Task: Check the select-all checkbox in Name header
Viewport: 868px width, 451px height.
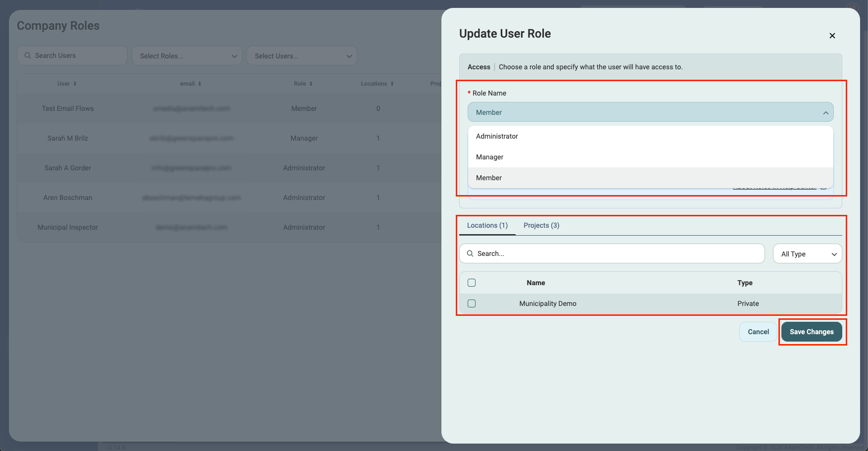Action: (x=472, y=283)
